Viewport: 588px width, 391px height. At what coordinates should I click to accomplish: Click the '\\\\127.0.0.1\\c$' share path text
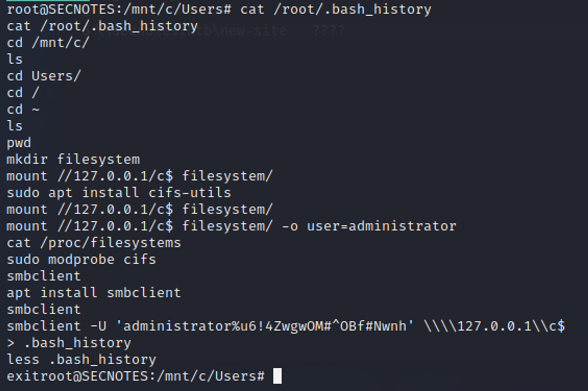tap(495, 326)
